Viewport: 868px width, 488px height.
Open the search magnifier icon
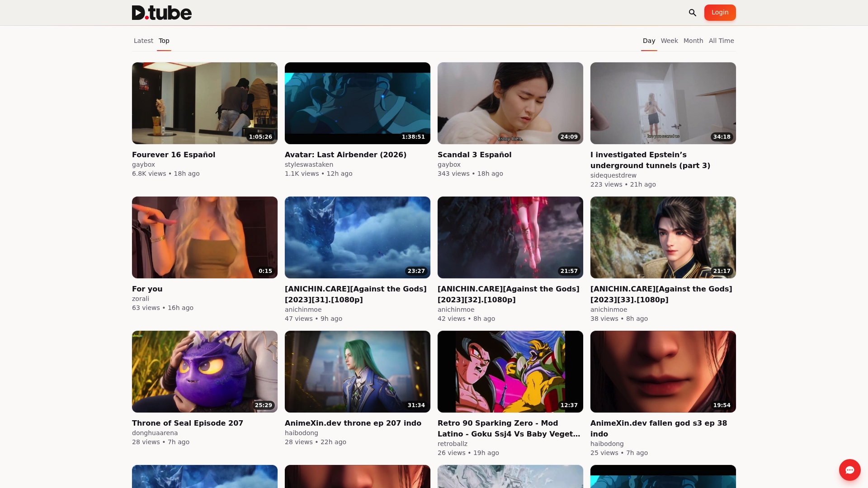[x=693, y=13]
